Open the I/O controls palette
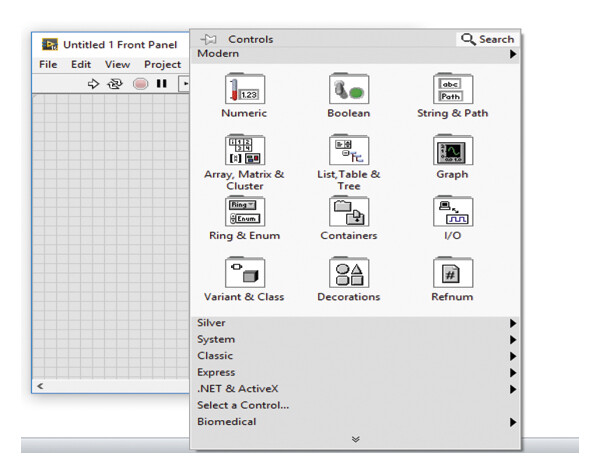 453,211
